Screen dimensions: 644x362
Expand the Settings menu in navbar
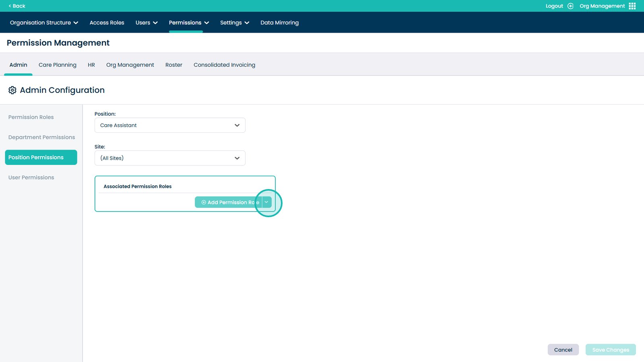click(x=234, y=23)
